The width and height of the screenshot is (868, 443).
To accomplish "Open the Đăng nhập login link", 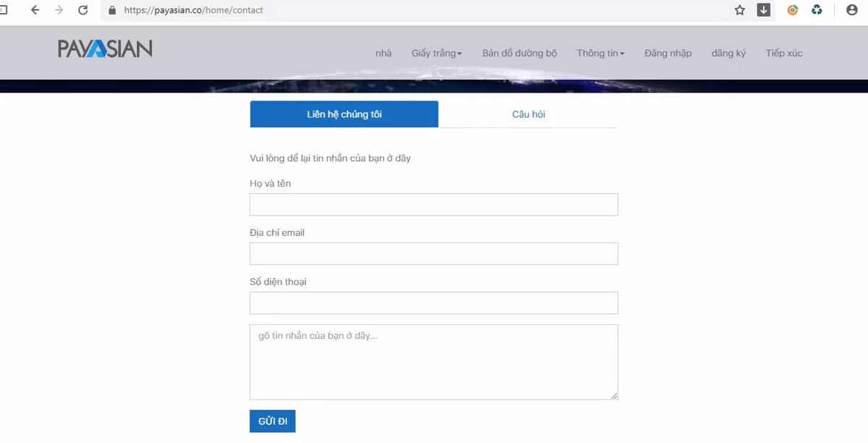I will point(668,53).
